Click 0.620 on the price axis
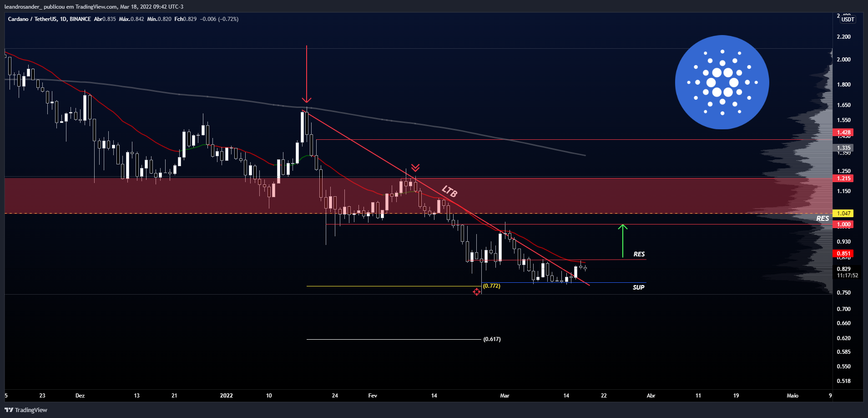Image resolution: width=868 pixels, height=418 pixels. [x=843, y=338]
